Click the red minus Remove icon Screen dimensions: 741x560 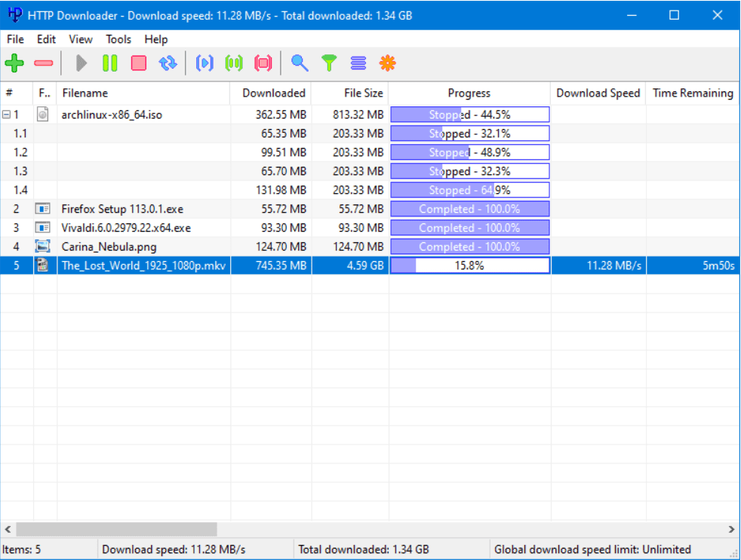coord(44,63)
